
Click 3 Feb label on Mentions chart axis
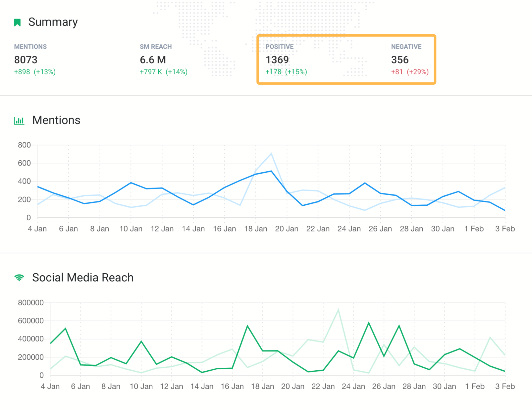(505, 229)
